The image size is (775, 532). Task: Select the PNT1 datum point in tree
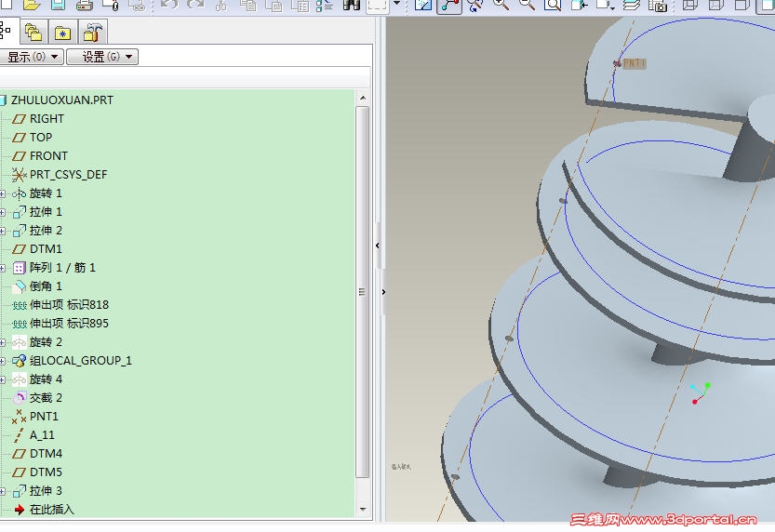tap(44, 417)
